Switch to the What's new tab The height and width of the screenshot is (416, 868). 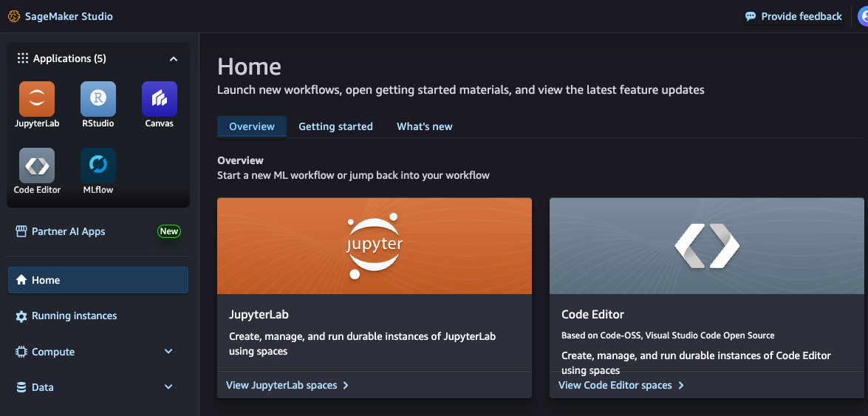coord(425,126)
